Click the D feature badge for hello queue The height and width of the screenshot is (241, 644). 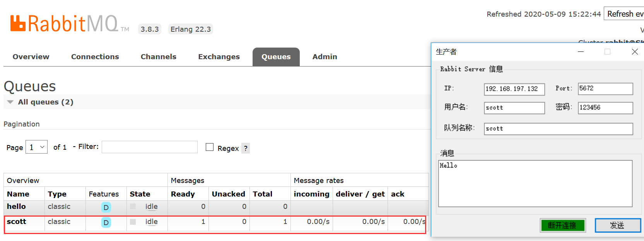pos(106,207)
